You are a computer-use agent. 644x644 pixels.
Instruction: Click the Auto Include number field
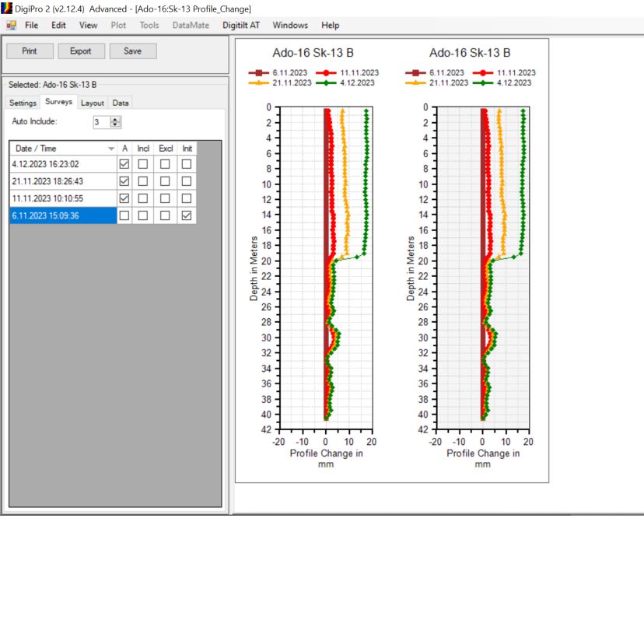(x=100, y=122)
